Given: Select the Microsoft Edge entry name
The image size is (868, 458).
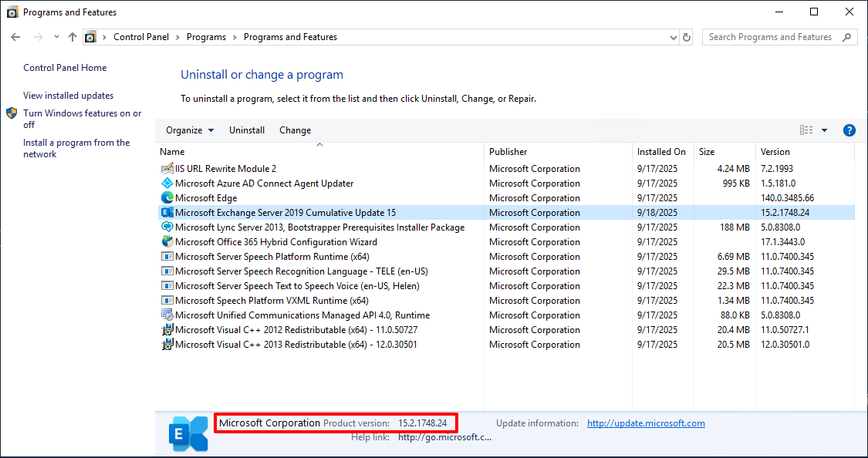Looking at the screenshot, I should 206,198.
